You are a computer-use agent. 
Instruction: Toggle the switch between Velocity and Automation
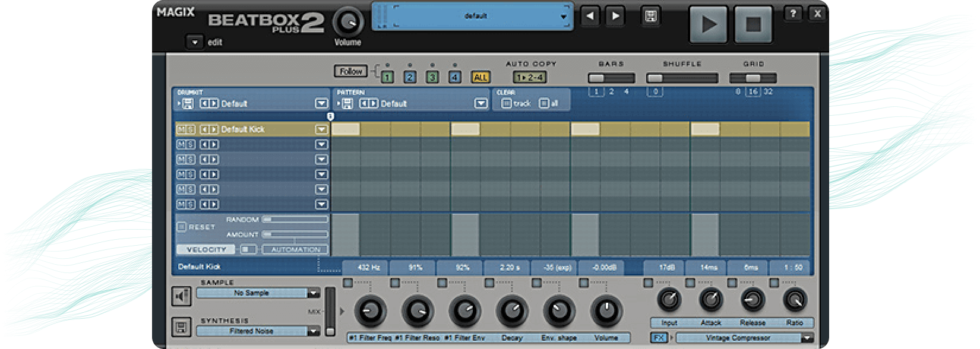coord(248,249)
